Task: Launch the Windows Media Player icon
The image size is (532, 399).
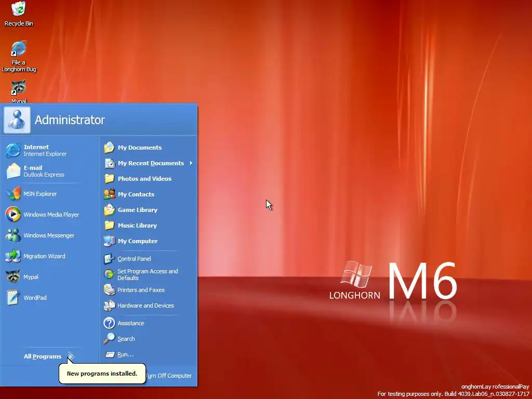Action: 13,215
